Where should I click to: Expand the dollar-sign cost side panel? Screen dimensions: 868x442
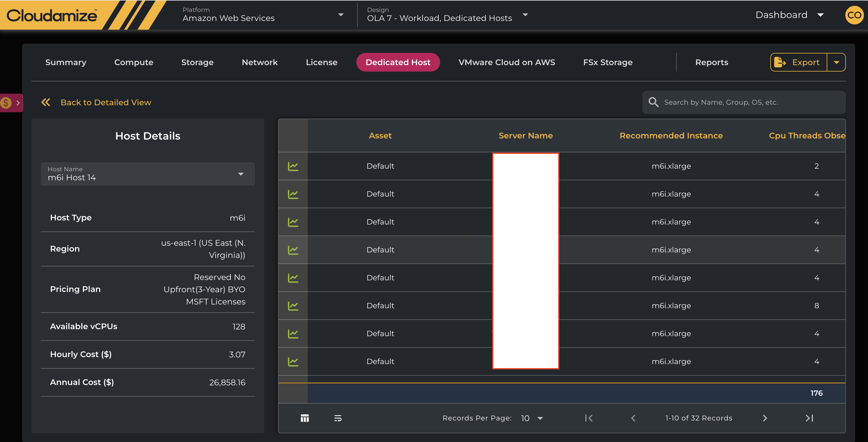(x=11, y=103)
